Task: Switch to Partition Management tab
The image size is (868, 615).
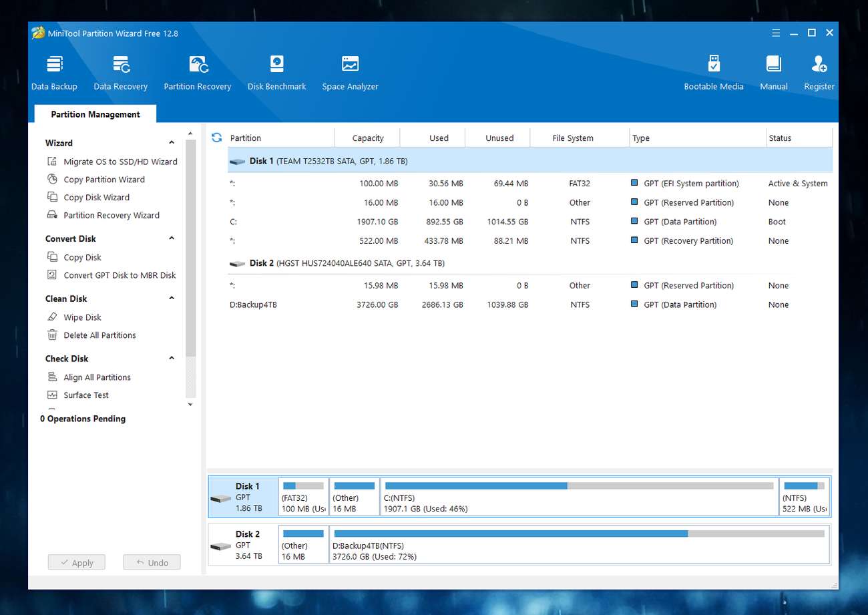Action: [95, 114]
